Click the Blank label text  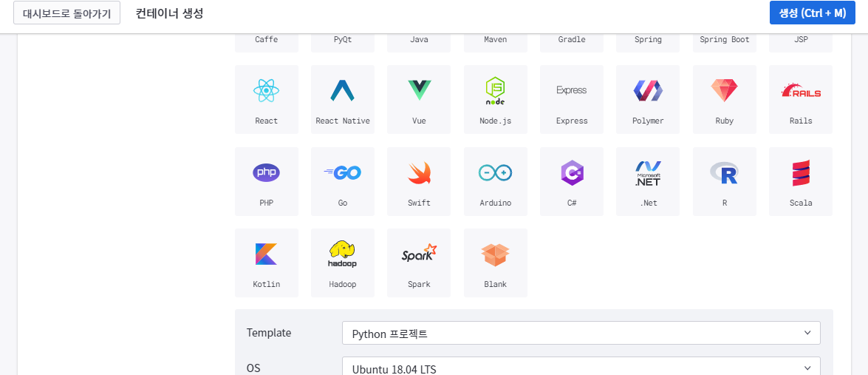pyautogui.click(x=496, y=284)
